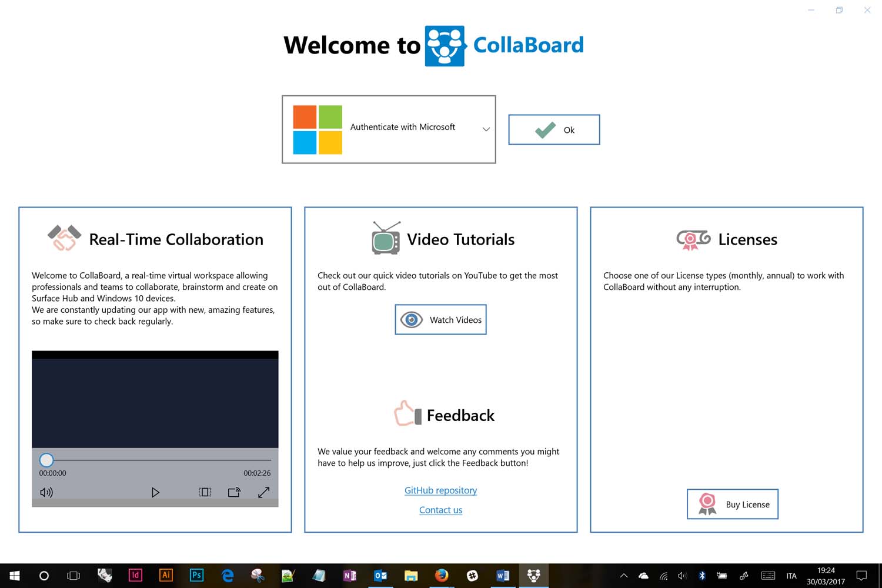Screen dimensions: 882x588
Task: Click the video seek slider handle
Action: (46, 460)
